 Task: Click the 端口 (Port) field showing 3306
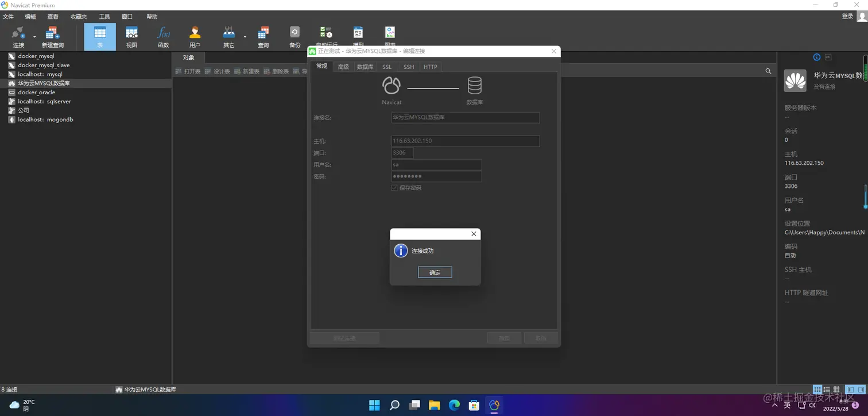click(x=402, y=153)
